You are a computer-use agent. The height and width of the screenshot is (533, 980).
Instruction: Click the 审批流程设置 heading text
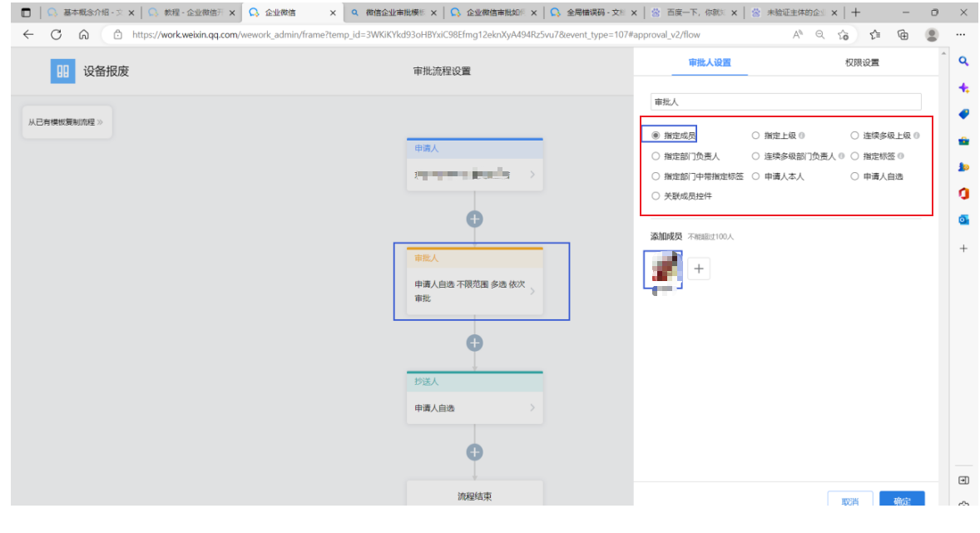click(442, 72)
